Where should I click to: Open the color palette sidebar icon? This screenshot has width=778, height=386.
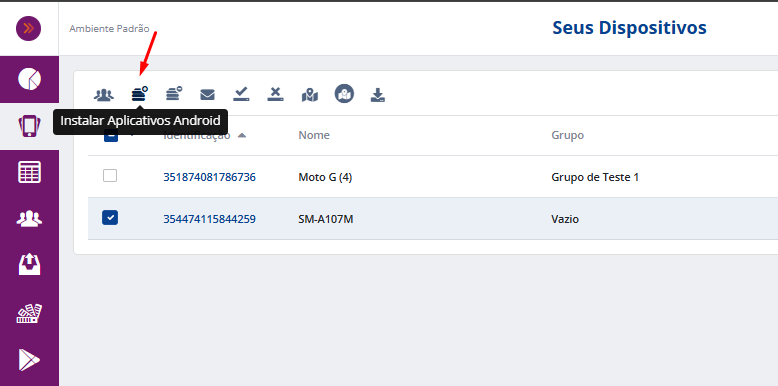tap(29, 313)
